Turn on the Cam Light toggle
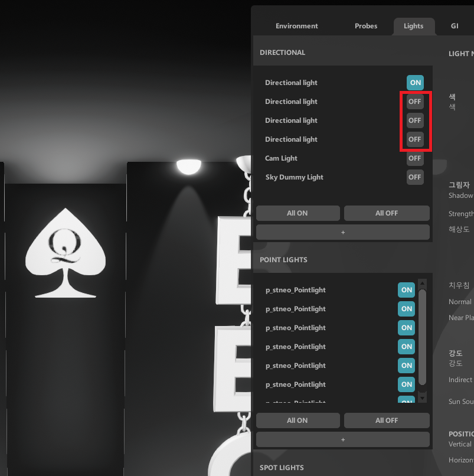Image resolution: width=474 pixels, height=476 pixels. tap(415, 158)
